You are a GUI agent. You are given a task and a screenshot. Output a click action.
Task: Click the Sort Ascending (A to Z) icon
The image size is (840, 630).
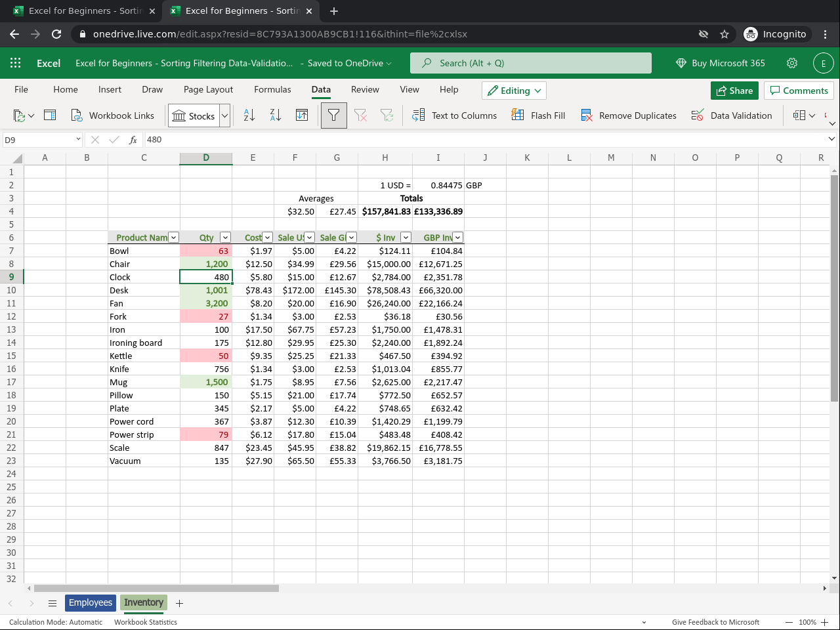pos(249,115)
